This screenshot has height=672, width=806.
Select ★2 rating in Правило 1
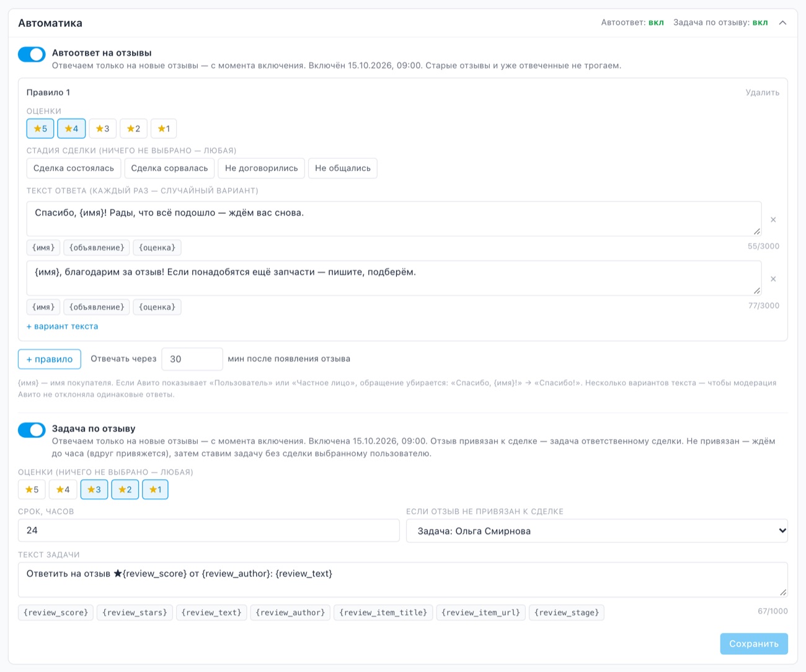point(133,128)
